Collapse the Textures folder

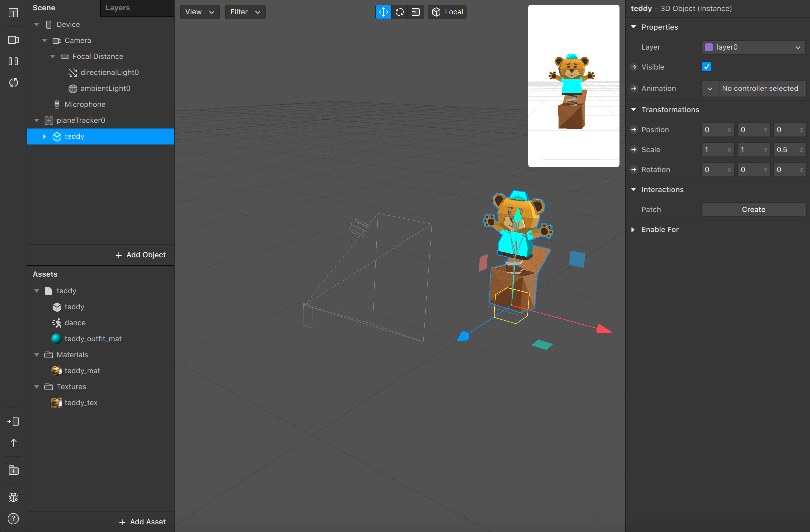point(37,387)
